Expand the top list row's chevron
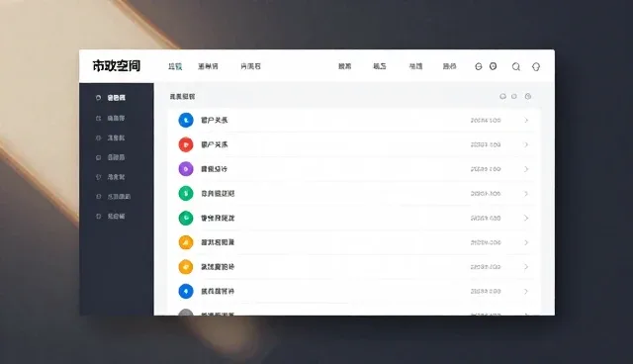The height and width of the screenshot is (364, 633). pyautogui.click(x=526, y=121)
